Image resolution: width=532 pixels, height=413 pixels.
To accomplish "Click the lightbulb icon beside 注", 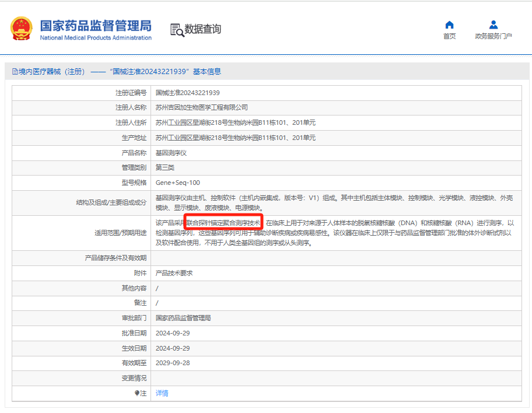I will 136,393.
